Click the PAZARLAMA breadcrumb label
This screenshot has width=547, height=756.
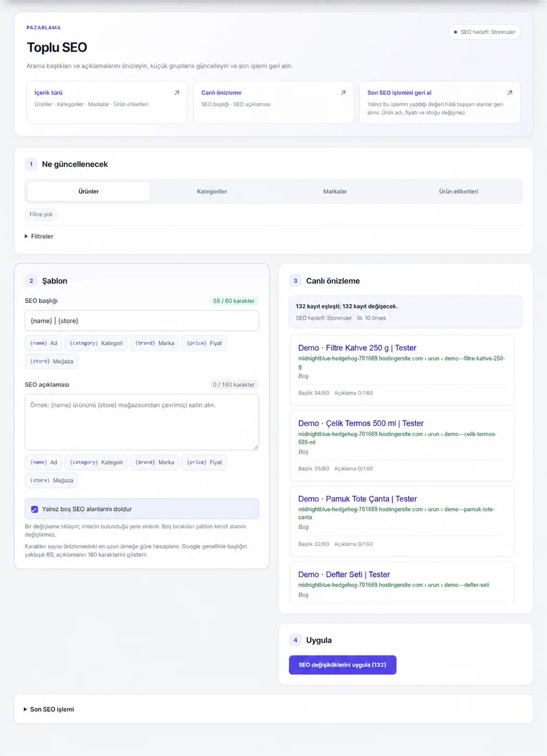[43, 28]
